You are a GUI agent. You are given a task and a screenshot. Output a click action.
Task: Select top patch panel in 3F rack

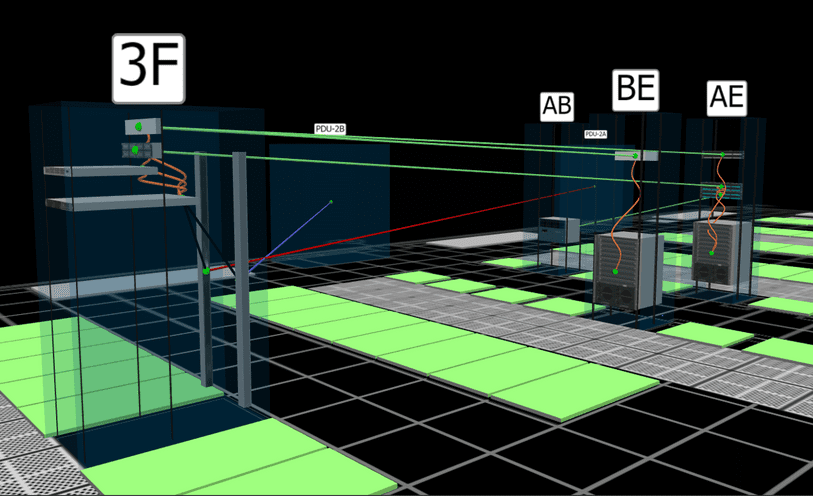coord(143,126)
